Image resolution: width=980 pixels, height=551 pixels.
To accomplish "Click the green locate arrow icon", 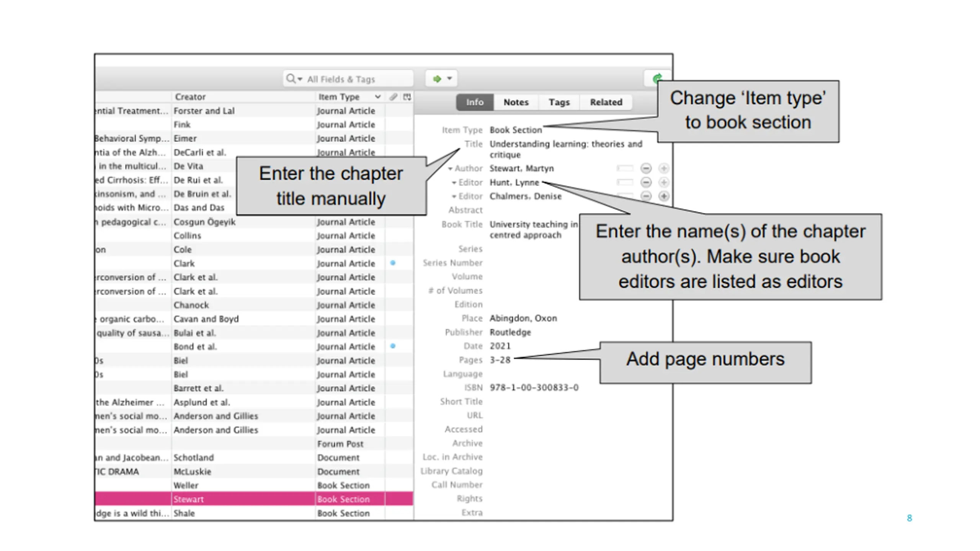I will (436, 79).
